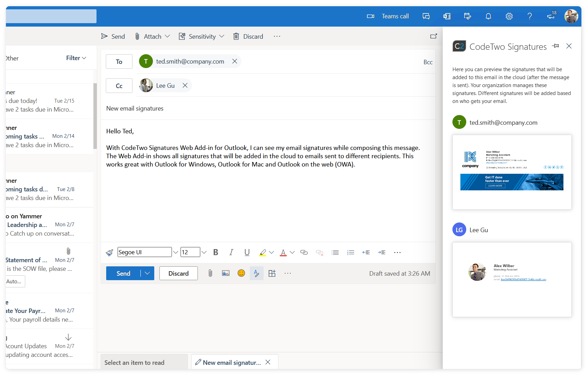
Task: Click remove link icon
Action: 320,253
